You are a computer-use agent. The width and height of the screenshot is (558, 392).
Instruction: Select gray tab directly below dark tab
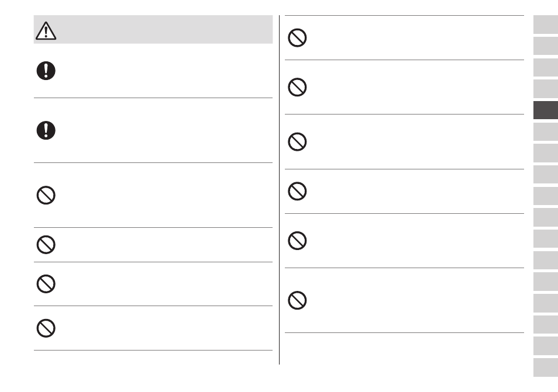click(x=546, y=132)
